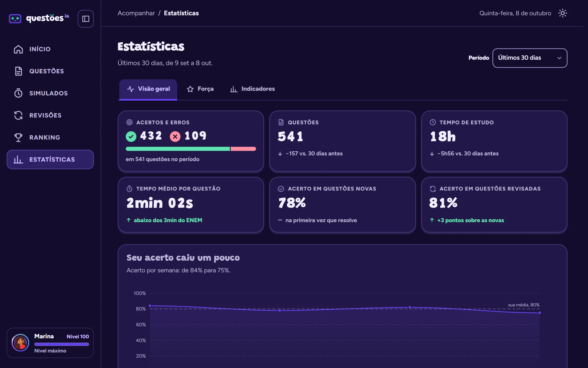The width and height of the screenshot is (588, 368).
Task: Open the Período dropdown Últimos 30 dias
Action: click(530, 58)
